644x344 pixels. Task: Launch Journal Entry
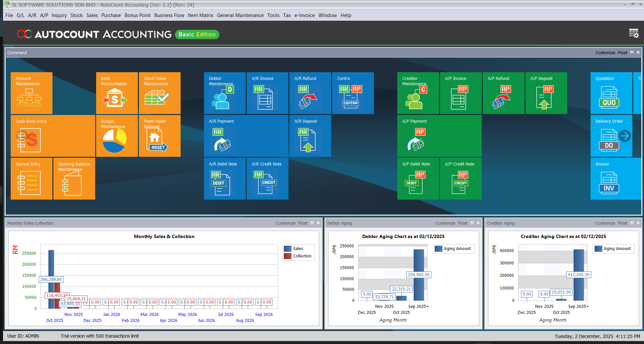pyautogui.click(x=31, y=179)
